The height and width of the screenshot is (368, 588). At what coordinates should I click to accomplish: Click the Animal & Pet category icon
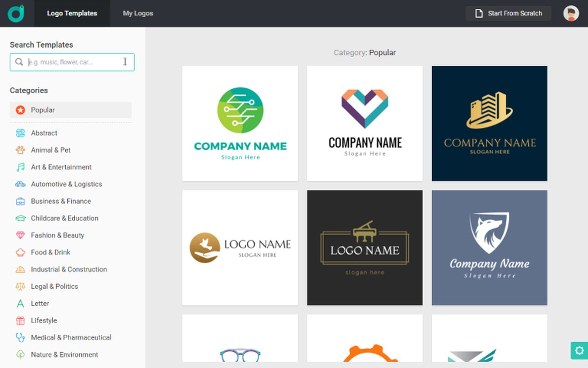pyautogui.click(x=20, y=150)
